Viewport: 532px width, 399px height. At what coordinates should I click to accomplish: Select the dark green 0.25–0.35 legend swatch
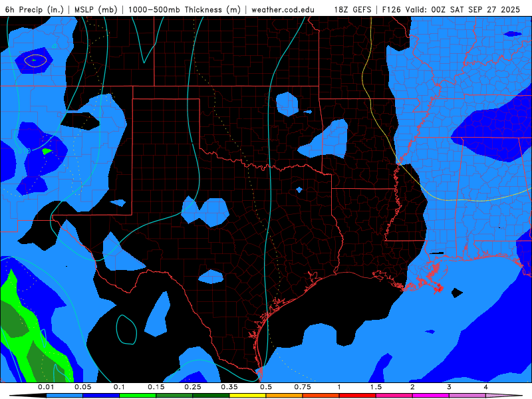211,396
